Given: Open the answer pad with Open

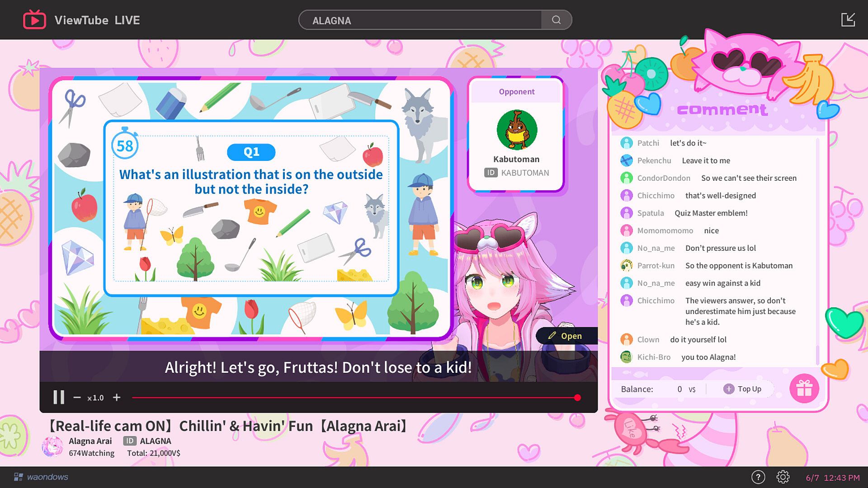Looking at the screenshot, I should tap(566, 336).
